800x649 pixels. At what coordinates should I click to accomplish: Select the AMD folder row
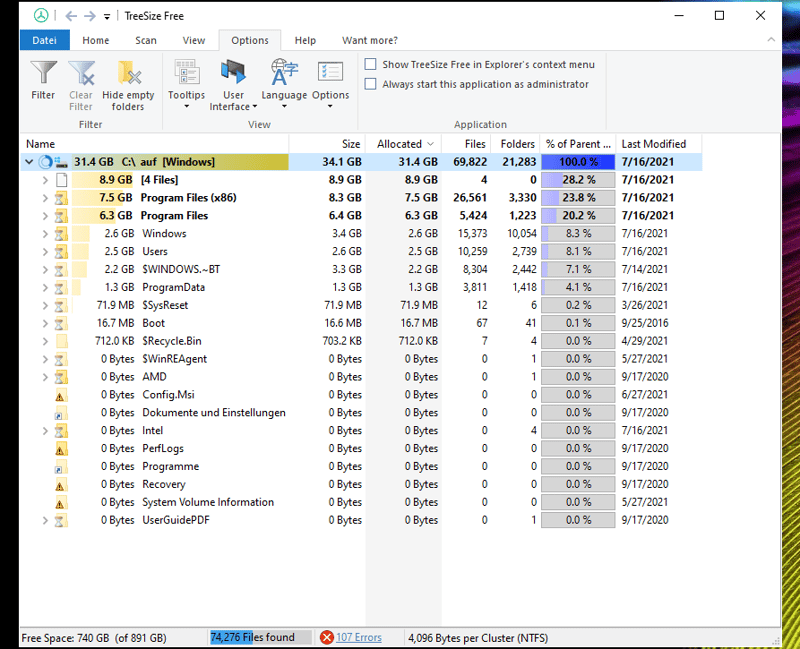tap(361, 377)
